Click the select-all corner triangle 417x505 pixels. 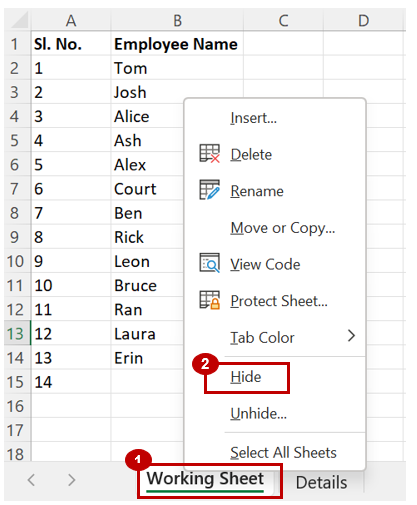[19, 20]
